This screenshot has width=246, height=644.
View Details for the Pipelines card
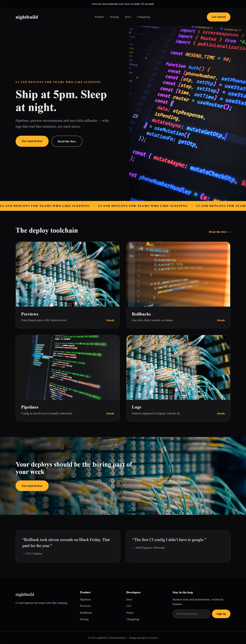click(x=110, y=414)
